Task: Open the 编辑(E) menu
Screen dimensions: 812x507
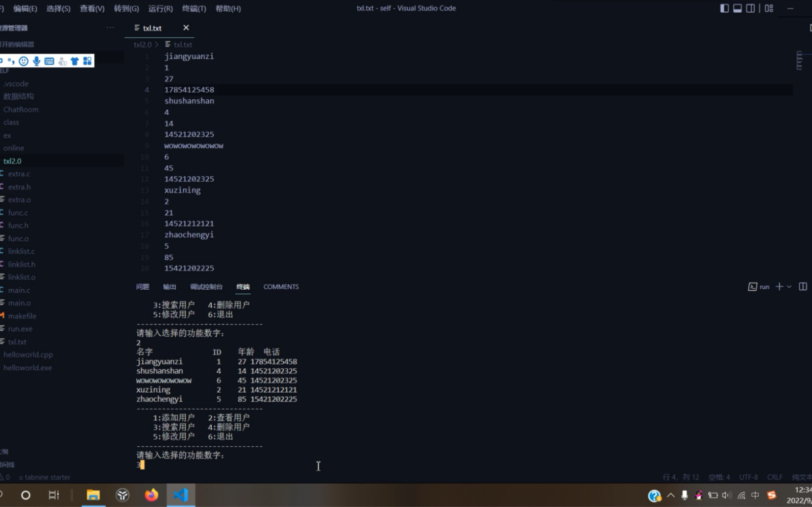Action: [25, 8]
